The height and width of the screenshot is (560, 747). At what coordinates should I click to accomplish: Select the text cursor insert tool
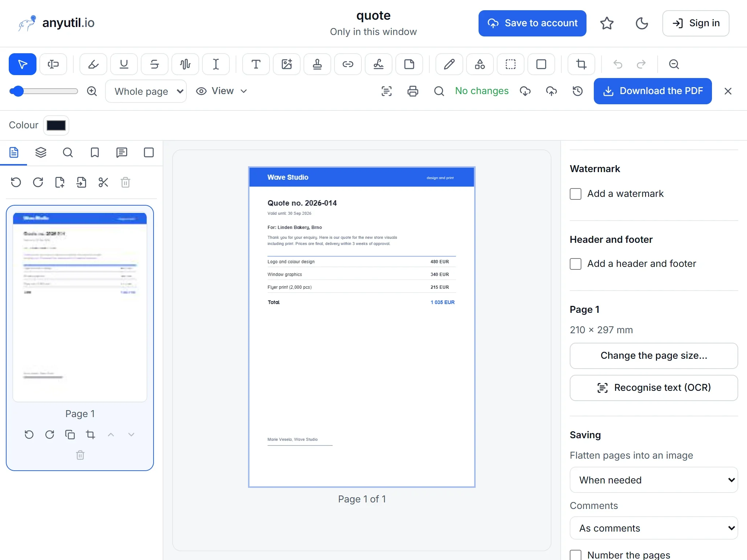click(x=216, y=65)
